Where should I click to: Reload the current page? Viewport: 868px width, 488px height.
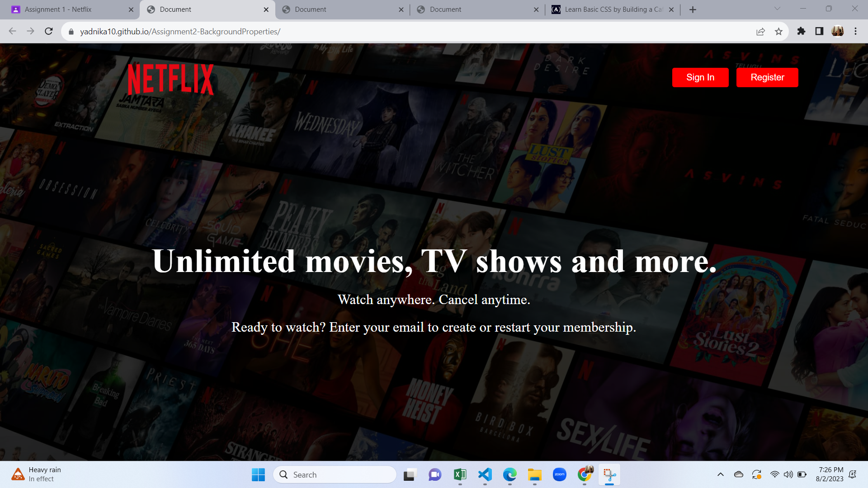click(x=49, y=31)
